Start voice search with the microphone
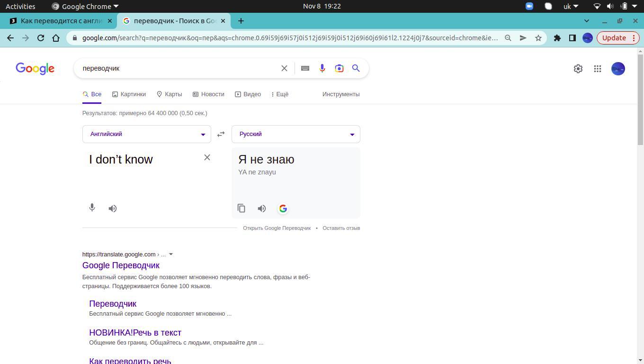Screen dimensions: 644x364 [x=322, y=68]
